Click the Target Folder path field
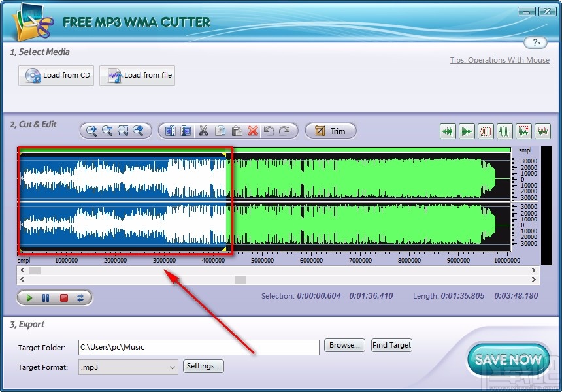The image size is (562, 392). [x=199, y=347]
